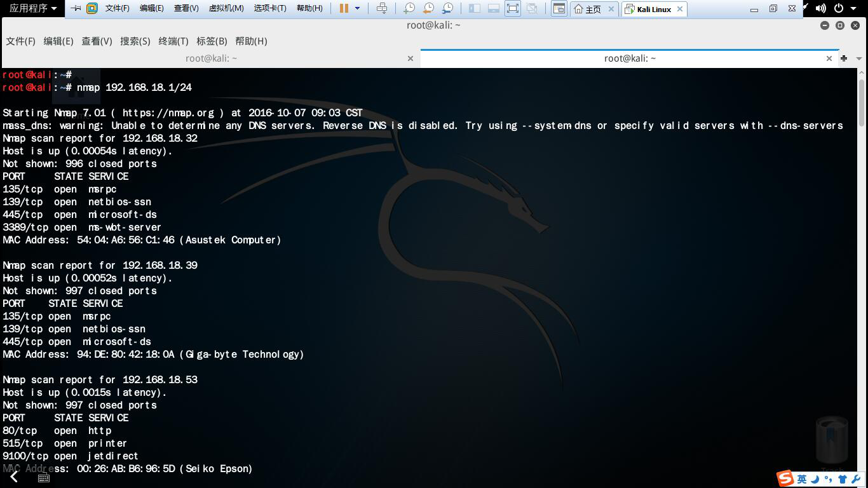
Task: Click the VMware pause virtual machine button
Action: click(344, 8)
